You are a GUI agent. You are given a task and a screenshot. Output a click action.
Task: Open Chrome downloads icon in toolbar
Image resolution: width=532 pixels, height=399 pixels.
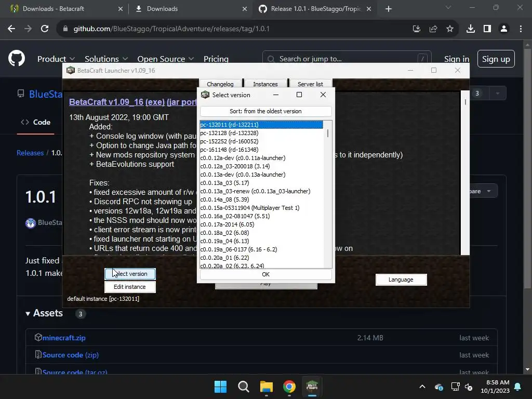pyautogui.click(x=470, y=29)
